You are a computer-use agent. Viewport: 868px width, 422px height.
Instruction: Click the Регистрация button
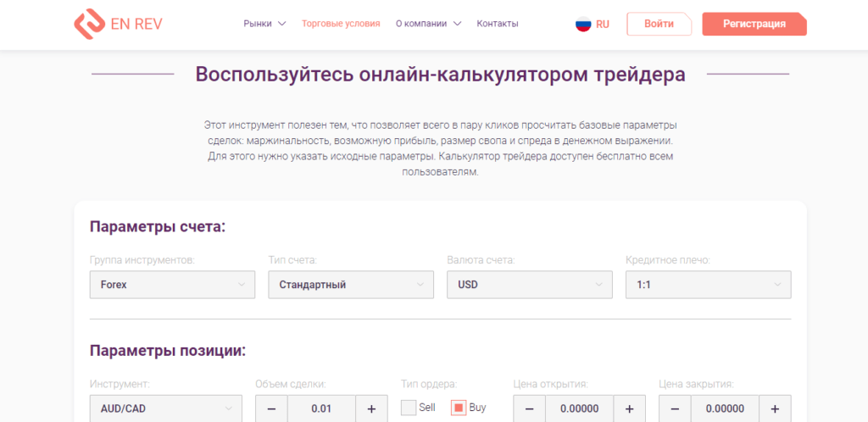[x=754, y=24]
